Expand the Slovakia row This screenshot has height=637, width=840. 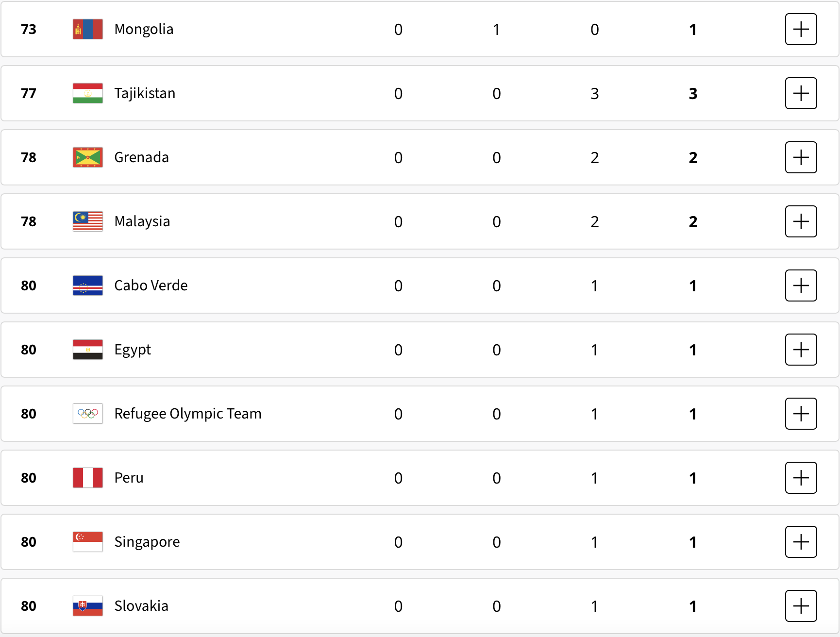[x=801, y=606]
